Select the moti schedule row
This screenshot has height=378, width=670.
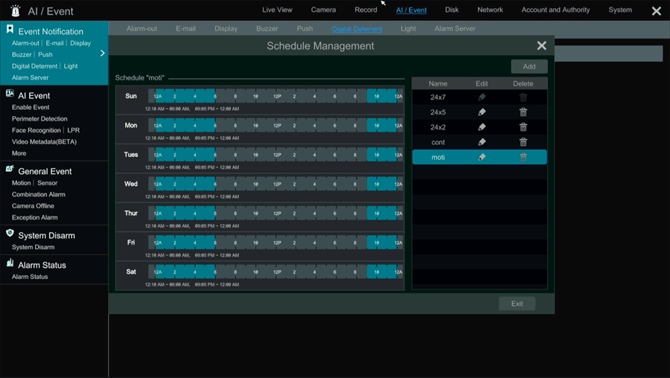[479, 157]
